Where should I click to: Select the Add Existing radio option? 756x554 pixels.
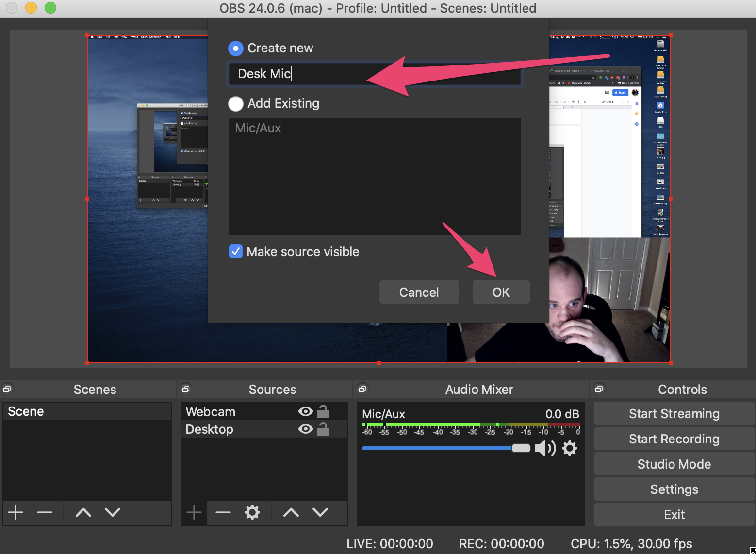click(236, 103)
